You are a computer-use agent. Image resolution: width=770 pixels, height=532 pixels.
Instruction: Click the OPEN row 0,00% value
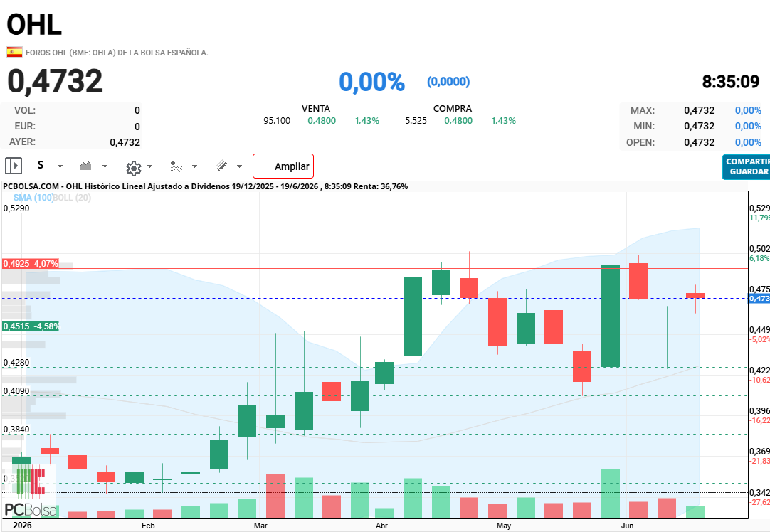pyautogui.click(x=748, y=142)
